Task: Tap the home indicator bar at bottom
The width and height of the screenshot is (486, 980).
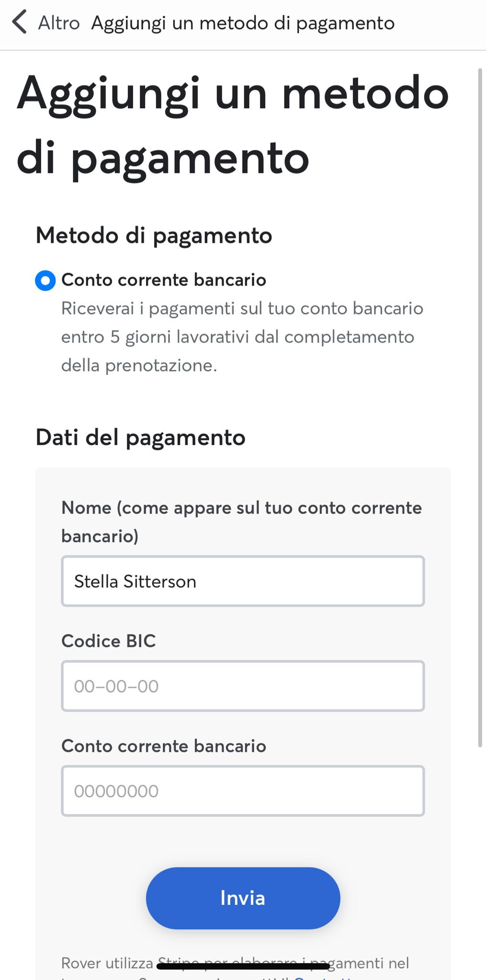Action: pyautogui.click(x=243, y=967)
